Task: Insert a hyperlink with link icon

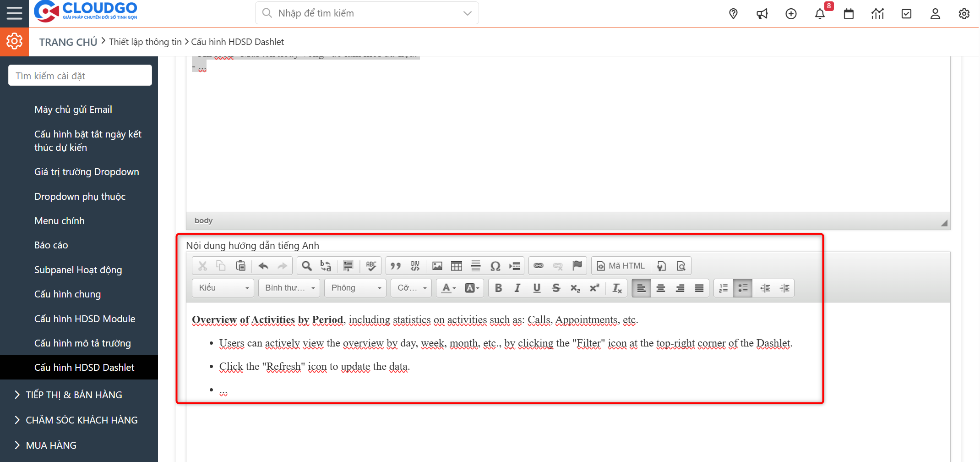Action: pos(539,266)
